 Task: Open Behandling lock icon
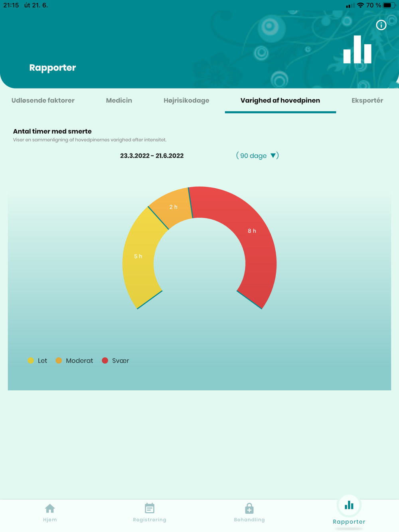click(x=249, y=508)
